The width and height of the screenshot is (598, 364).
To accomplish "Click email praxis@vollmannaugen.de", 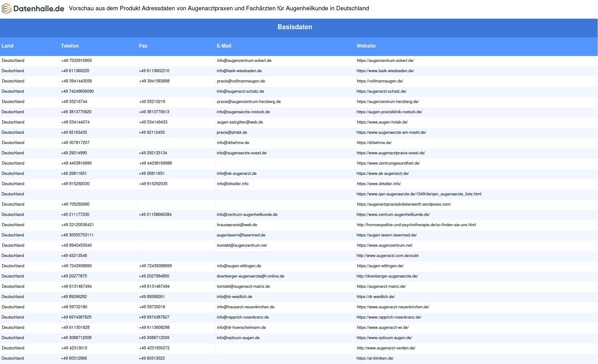I will click(241, 81).
